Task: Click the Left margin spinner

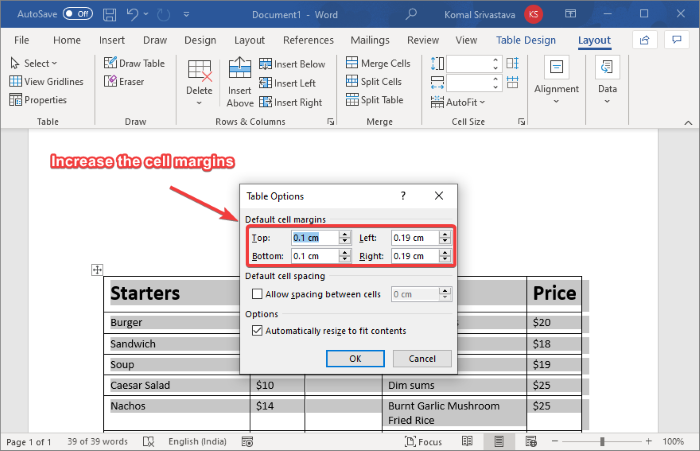Action: pyautogui.click(x=445, y=238)
